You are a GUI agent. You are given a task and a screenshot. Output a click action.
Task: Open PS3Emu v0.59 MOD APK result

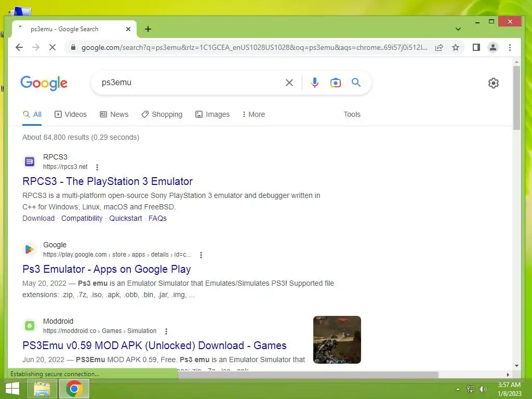[154, 345]
